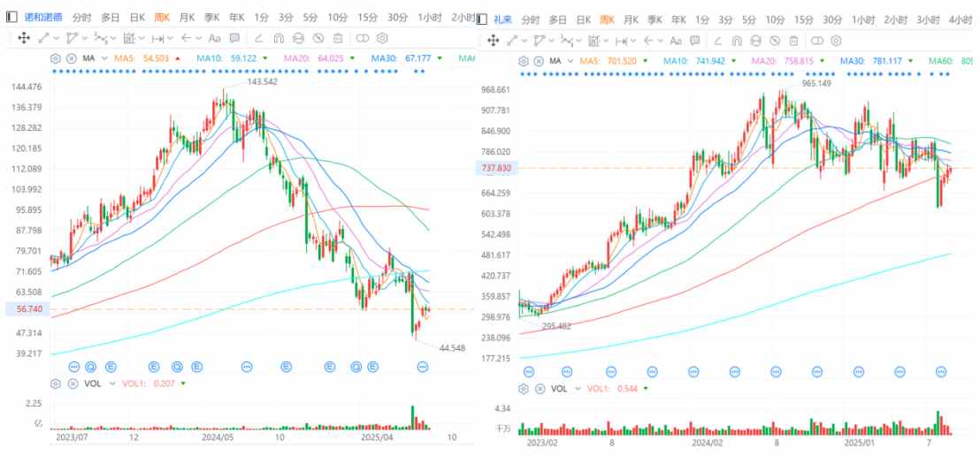Select the crosshair move tool in left chart
Viewport: 980px width, 456px height.
pyautogui.click(x=24, y=38)
